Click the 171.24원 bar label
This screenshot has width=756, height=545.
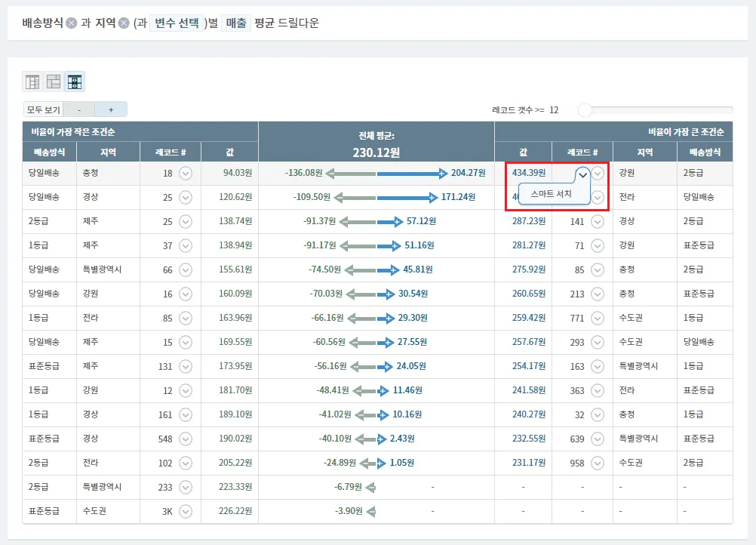click(x=459, y=197)
